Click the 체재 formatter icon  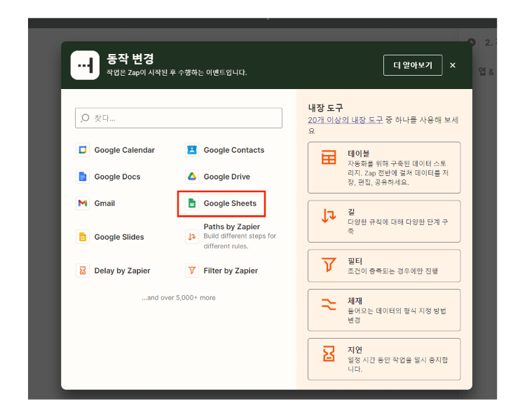(329, 304)
